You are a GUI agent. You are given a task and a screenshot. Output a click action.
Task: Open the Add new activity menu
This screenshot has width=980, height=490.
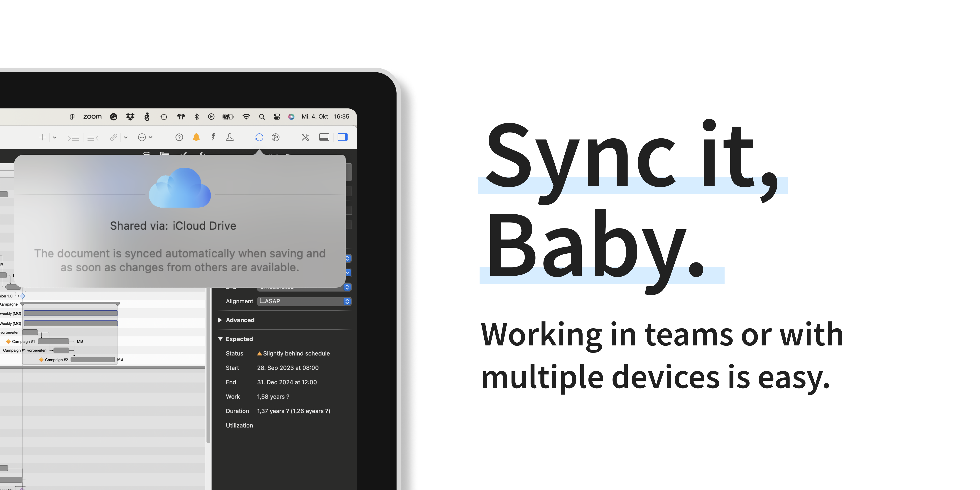click(43, 137)
